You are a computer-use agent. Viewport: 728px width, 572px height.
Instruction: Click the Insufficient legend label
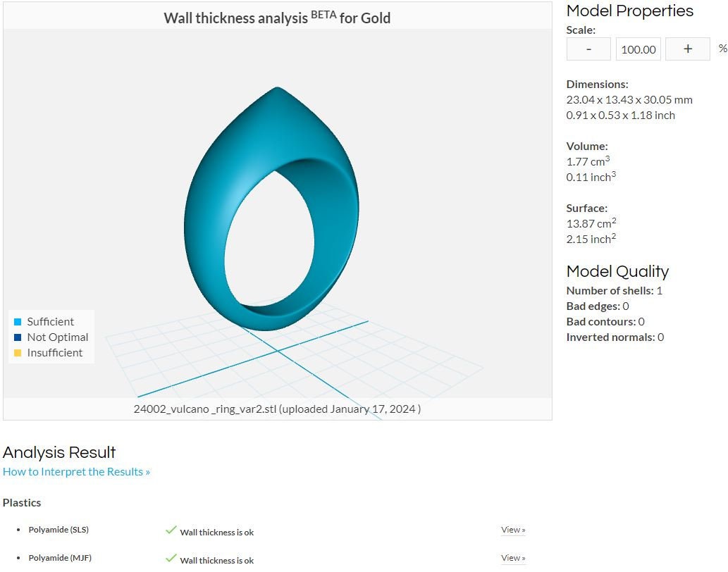55,353
